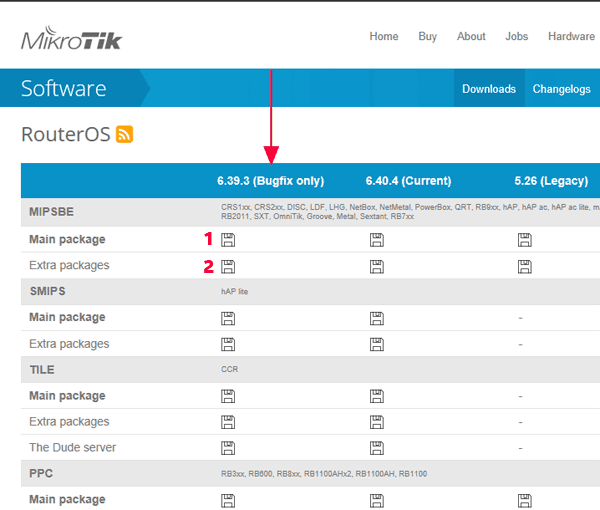This screenshot has height=510, width=600.
Task: Download The Dude server 6.40.4 Current
Action: pyautogui.click(x=377, y=448)
